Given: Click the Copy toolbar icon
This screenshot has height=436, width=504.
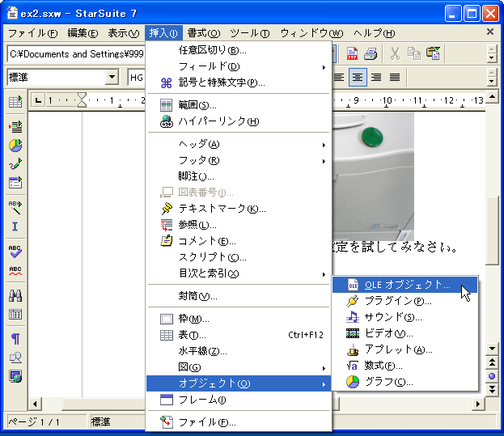Looking at the screenshot, I should pos(414,53).
